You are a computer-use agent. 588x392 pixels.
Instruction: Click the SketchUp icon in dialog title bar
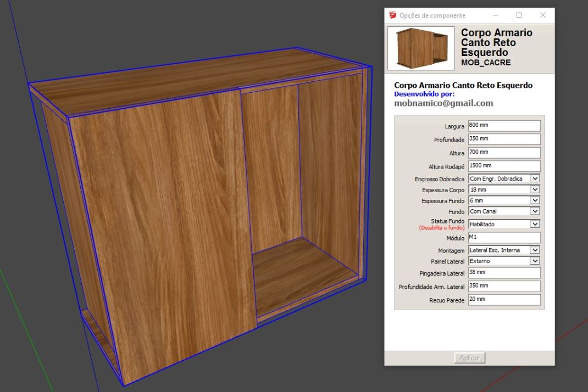[392, 15]
